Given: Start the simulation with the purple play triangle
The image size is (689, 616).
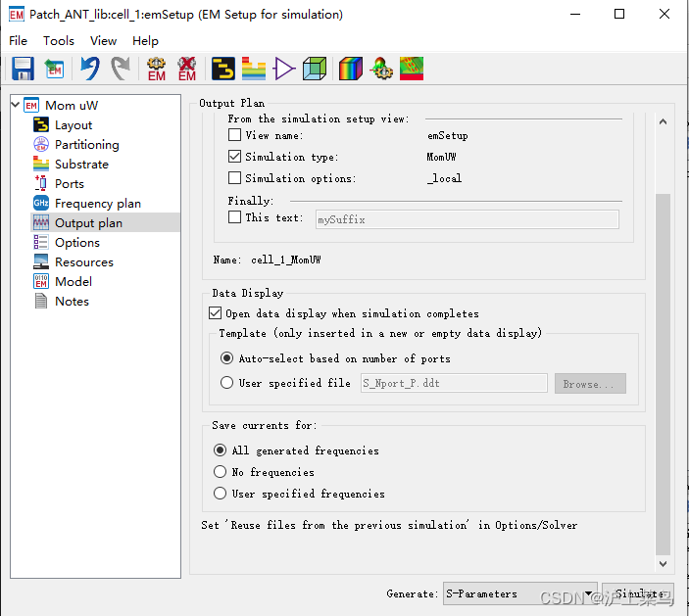Looking at the screenshot, I should pos(284,69).
